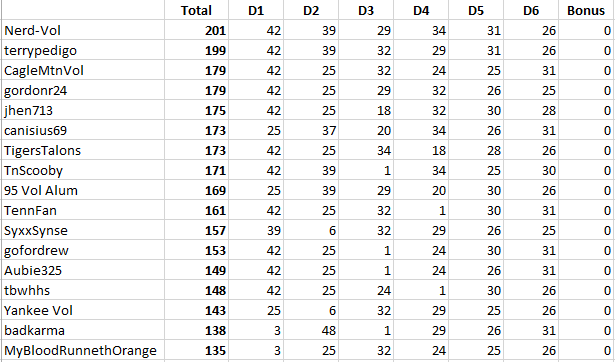Select SyxxSynse's D2 value 6

pos(311,230)
